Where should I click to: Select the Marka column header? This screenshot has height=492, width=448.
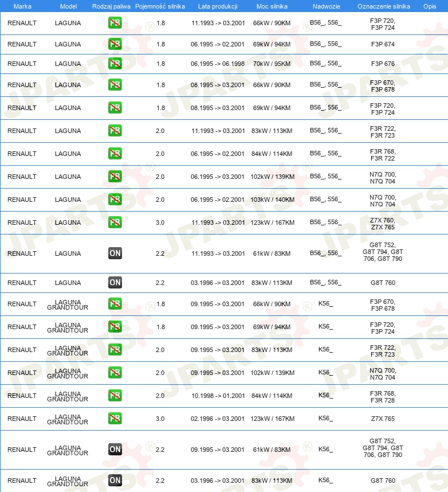click(x=22, y=6)
